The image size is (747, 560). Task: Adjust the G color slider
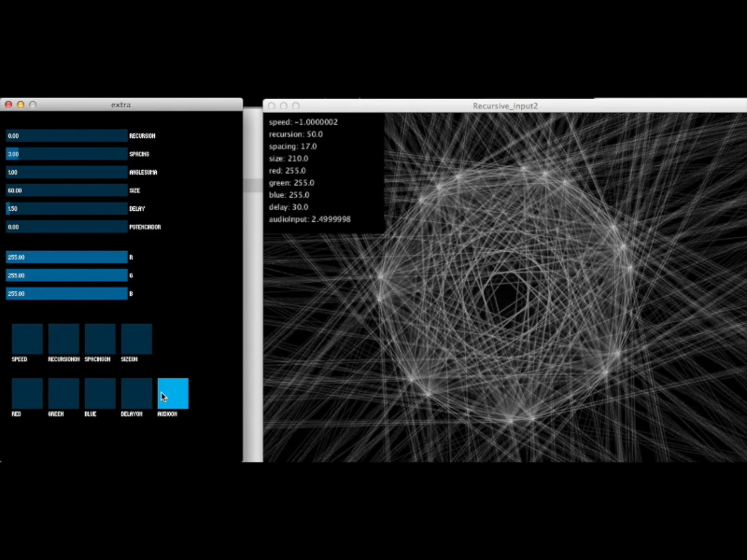coord(67,275)
